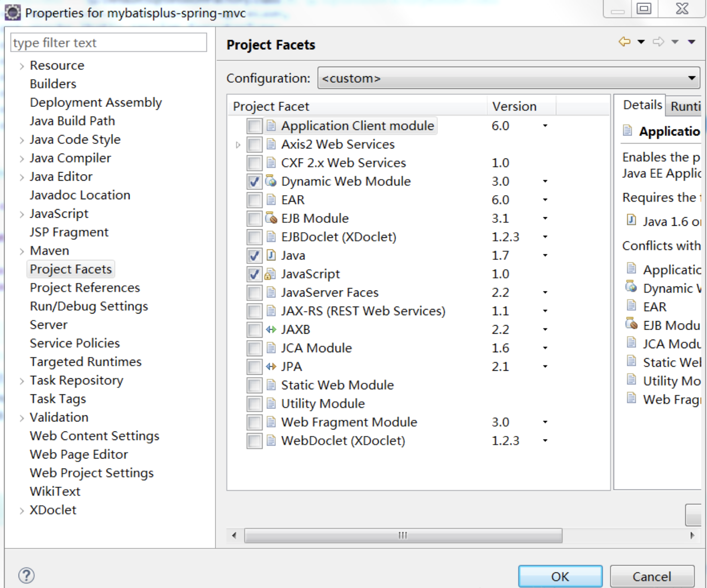Click the JavaScript facet icon
Viewport: 707px width, 588px height.
(x=271, y=274)
